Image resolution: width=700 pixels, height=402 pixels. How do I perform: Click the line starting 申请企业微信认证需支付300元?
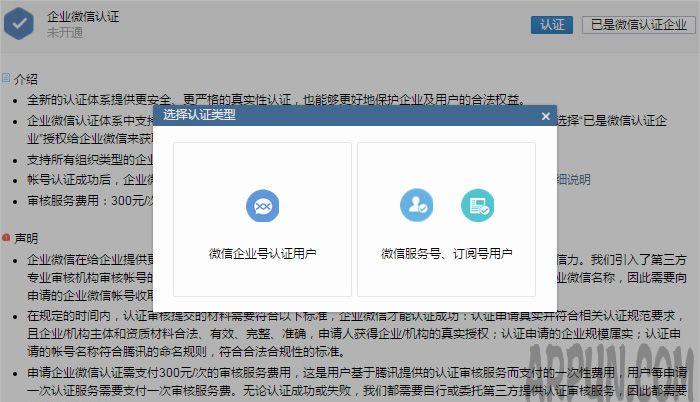[357, 381]
